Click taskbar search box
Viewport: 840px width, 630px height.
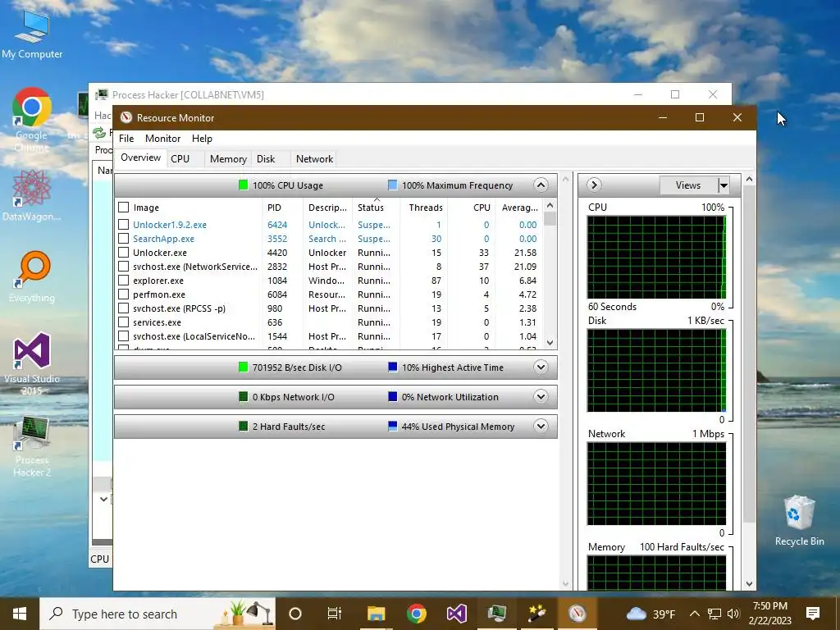pos(157,614)
